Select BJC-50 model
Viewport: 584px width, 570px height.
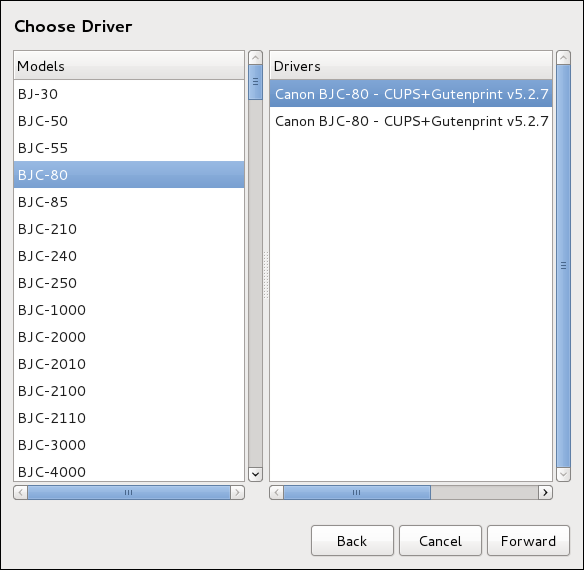pos(129,121)
